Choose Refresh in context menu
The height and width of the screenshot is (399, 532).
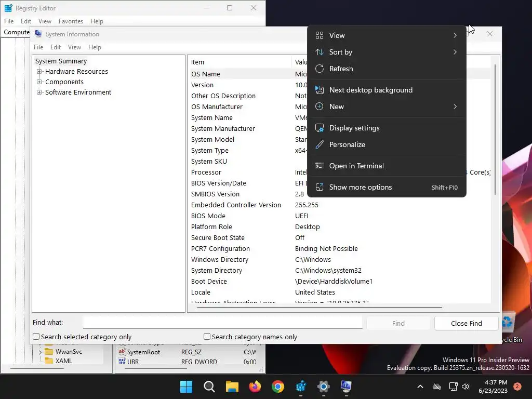387,69
